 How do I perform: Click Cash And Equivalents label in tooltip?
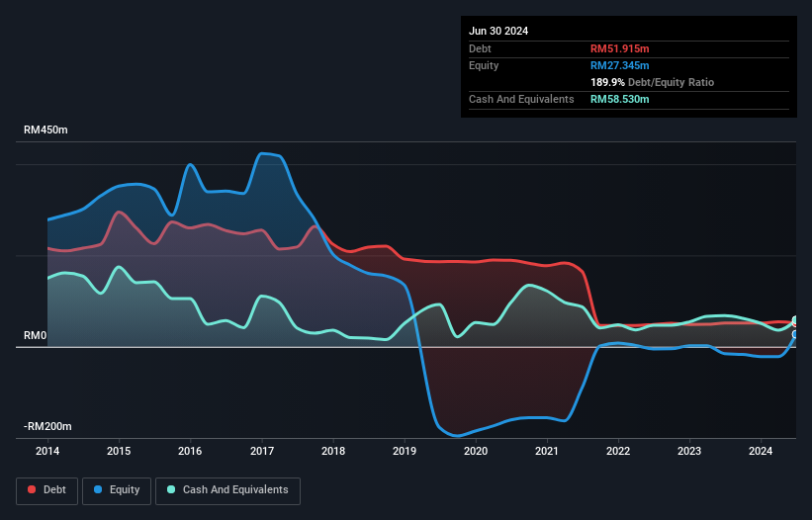pos(521,99)
